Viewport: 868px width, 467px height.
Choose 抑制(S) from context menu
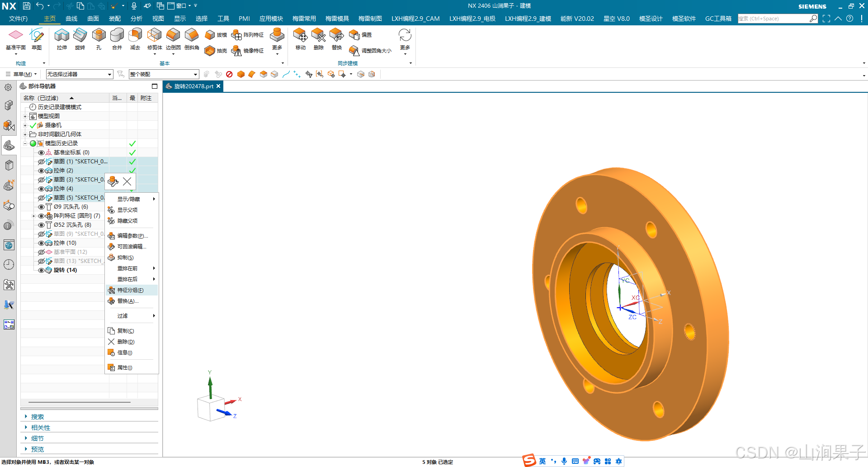(132, 257)
